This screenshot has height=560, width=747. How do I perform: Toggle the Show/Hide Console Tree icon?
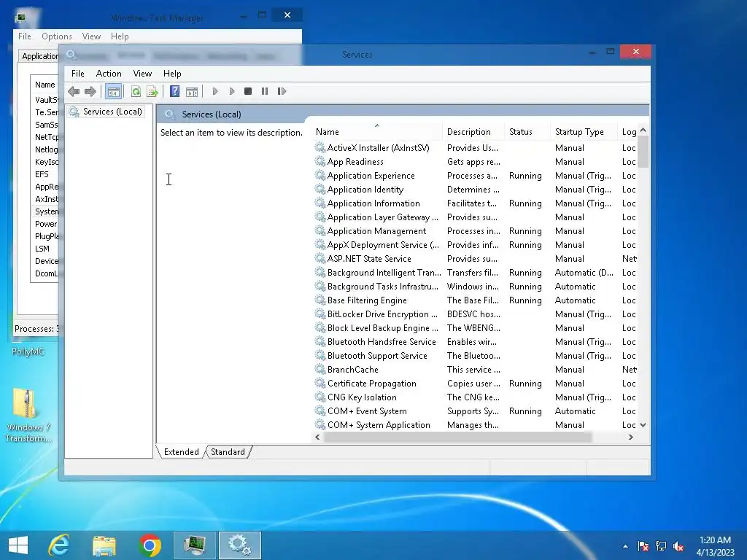[x=113, y=91]
